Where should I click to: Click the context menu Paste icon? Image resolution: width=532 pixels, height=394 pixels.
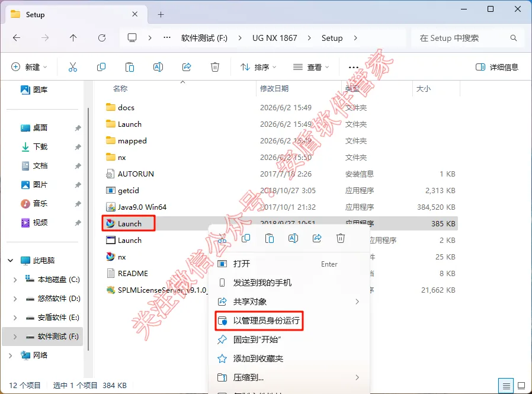click(x=270, y=239)
